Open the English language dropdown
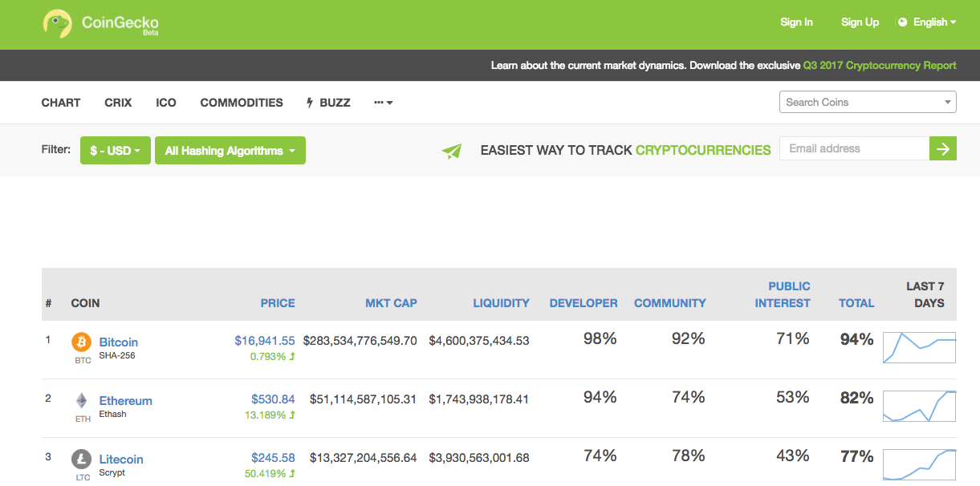980x486 pixels. pos(927,22)
